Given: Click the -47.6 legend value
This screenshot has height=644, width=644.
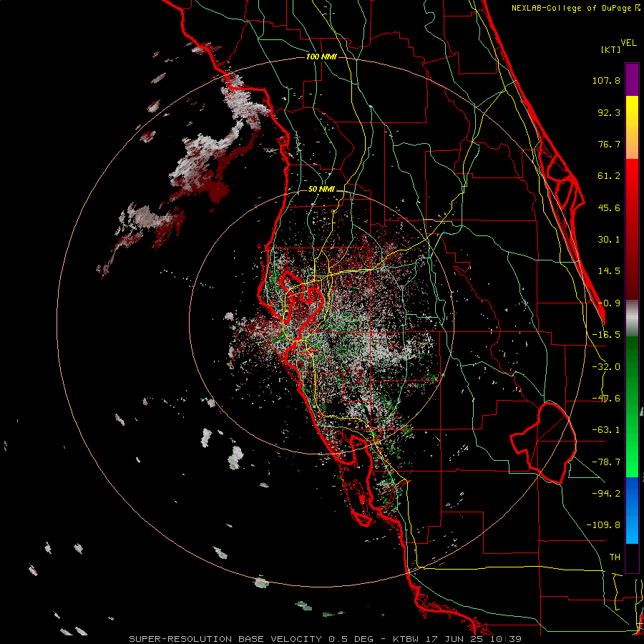Looking at the screenshot, I should (x=606, y=399).
